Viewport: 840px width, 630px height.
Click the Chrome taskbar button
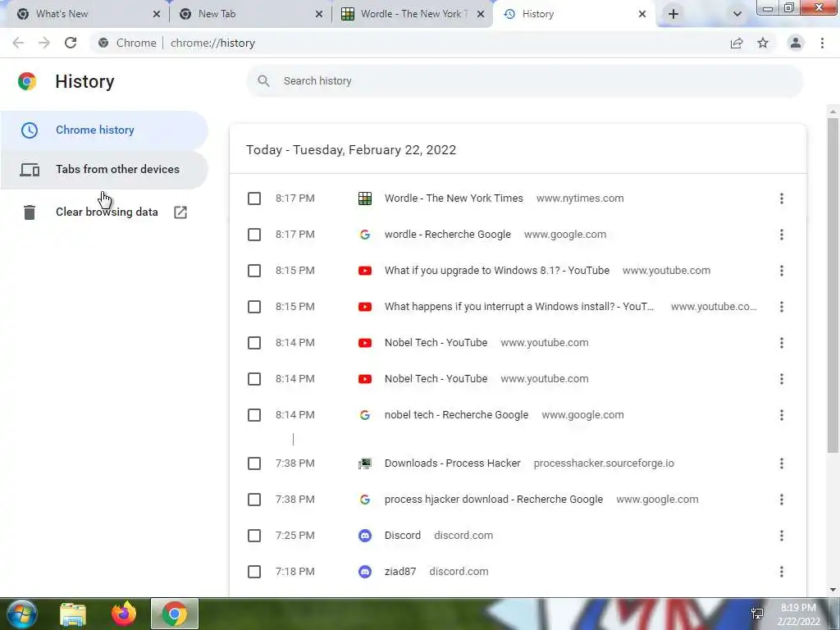[174, 614]
